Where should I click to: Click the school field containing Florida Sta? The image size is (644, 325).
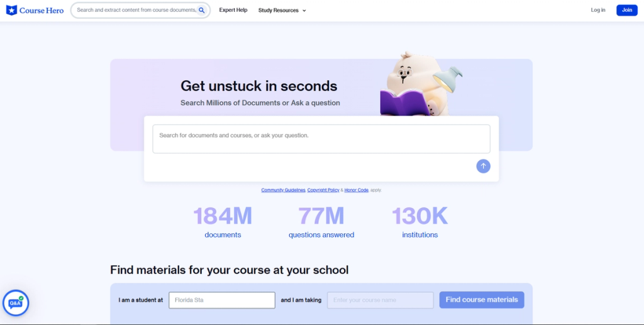(222, 300)
